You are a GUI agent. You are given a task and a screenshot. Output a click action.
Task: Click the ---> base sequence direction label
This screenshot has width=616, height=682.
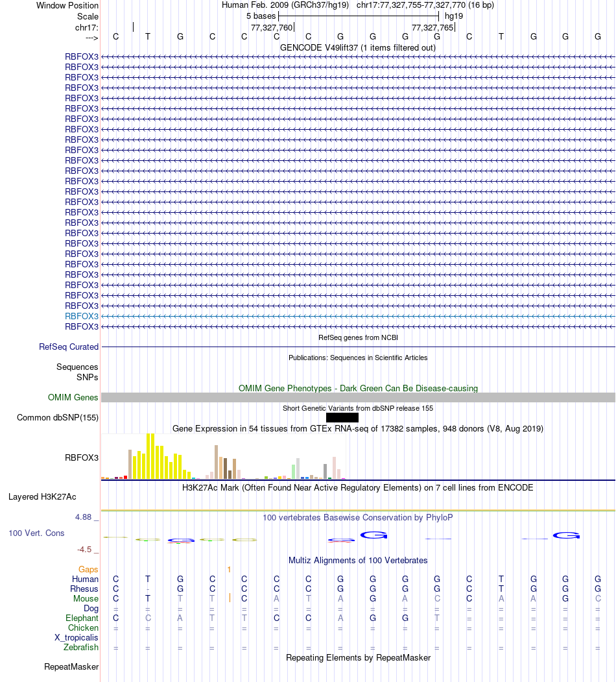(91, 38)
